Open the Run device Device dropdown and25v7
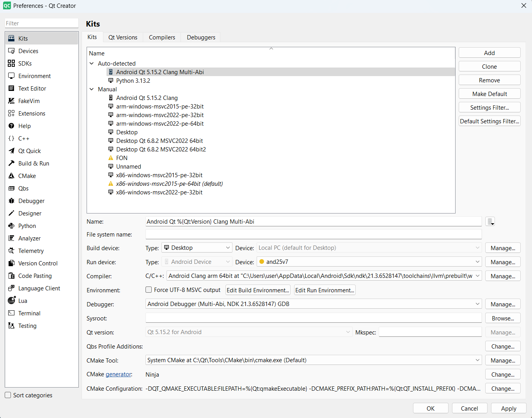The height and width of the screenshot is (418, 532). pyautogui.click(x=369, y=262)
